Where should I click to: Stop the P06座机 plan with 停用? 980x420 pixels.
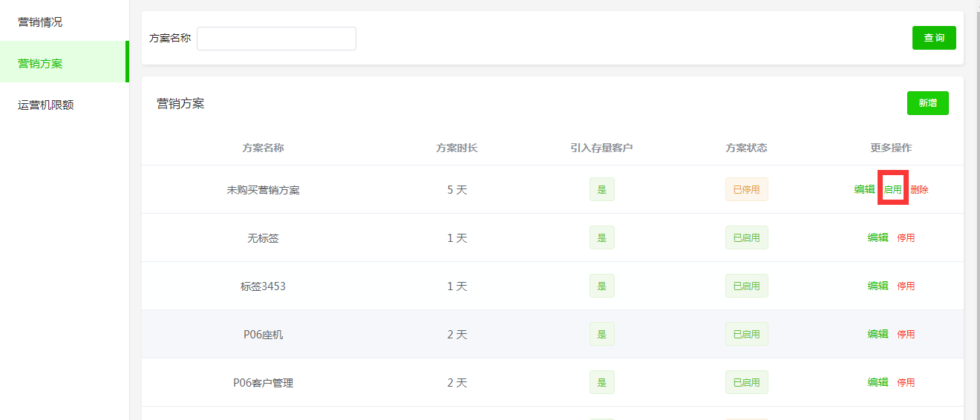point(906,334)
